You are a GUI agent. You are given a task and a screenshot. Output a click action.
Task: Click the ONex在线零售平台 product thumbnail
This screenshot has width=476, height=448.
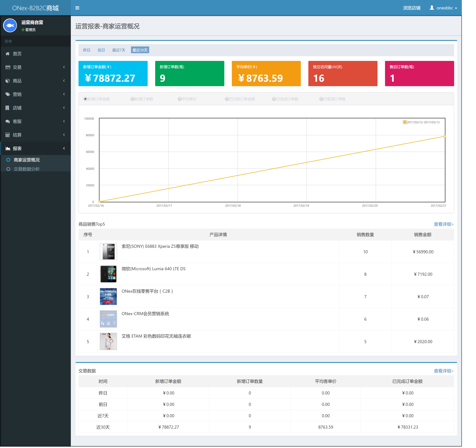click(x=109, y=297)
